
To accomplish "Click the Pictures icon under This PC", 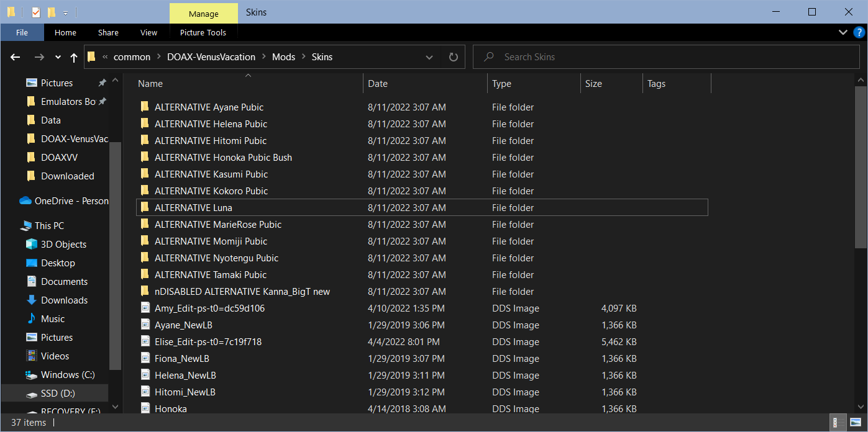I will 32,338.
